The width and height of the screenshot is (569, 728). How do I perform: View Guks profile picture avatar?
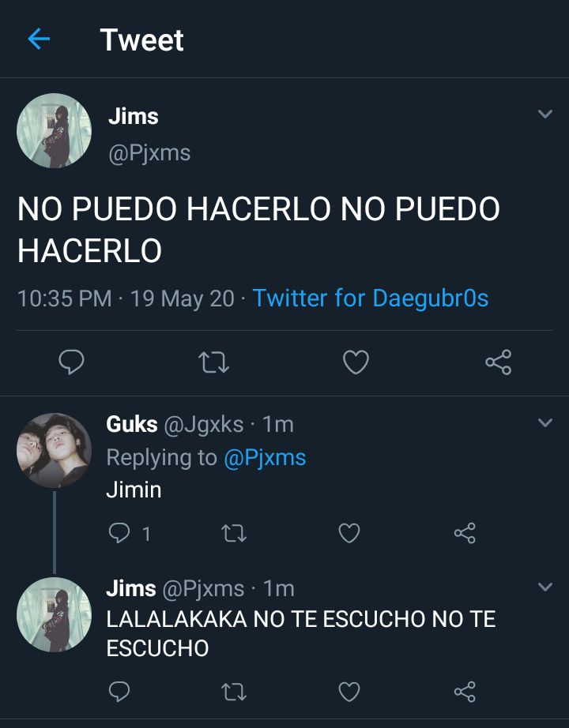coord(54,450)
